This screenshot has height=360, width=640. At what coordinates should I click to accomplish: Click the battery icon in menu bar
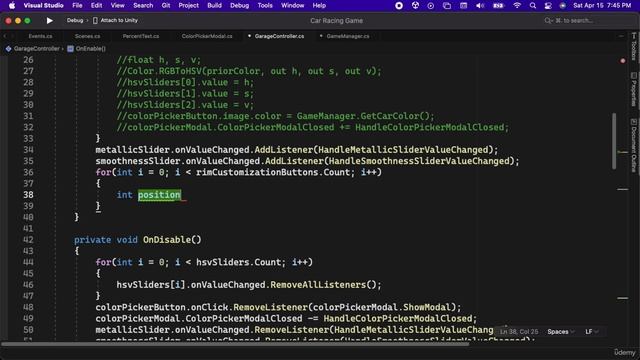tap(498, 5)
